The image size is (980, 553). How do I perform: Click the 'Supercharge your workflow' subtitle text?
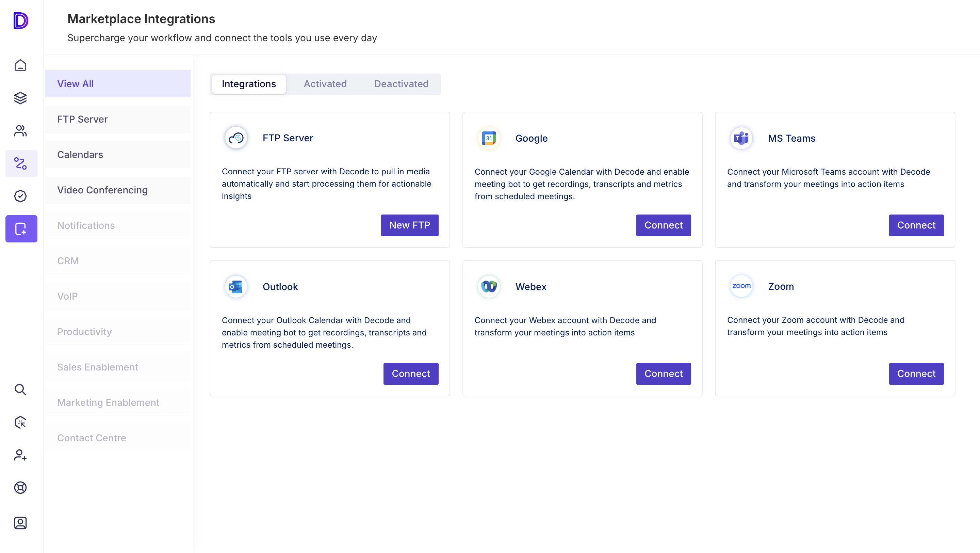222,38
